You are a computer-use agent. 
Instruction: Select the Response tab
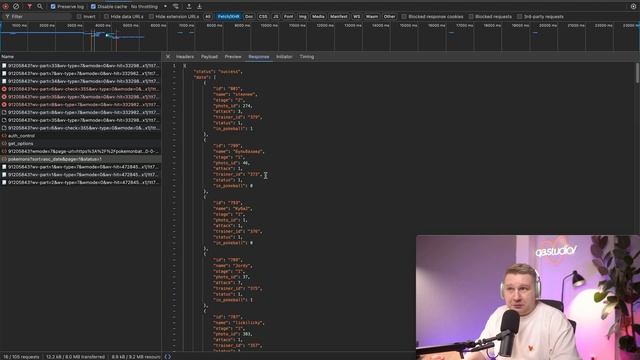tap(259, 57)
